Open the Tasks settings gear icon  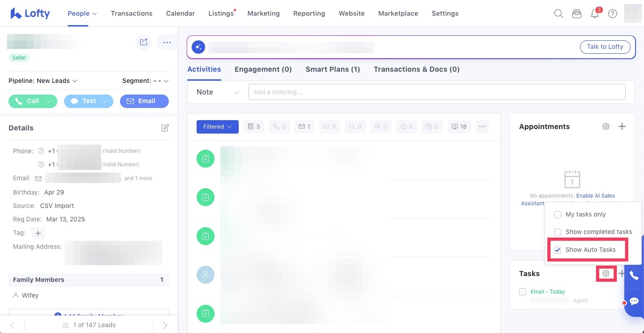[x=606, y=273]
